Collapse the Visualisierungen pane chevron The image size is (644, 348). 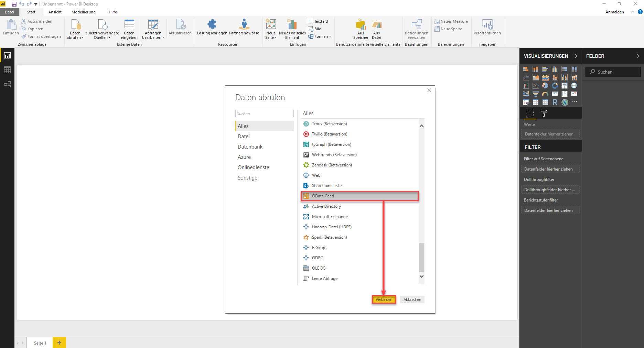coord(576,56)
